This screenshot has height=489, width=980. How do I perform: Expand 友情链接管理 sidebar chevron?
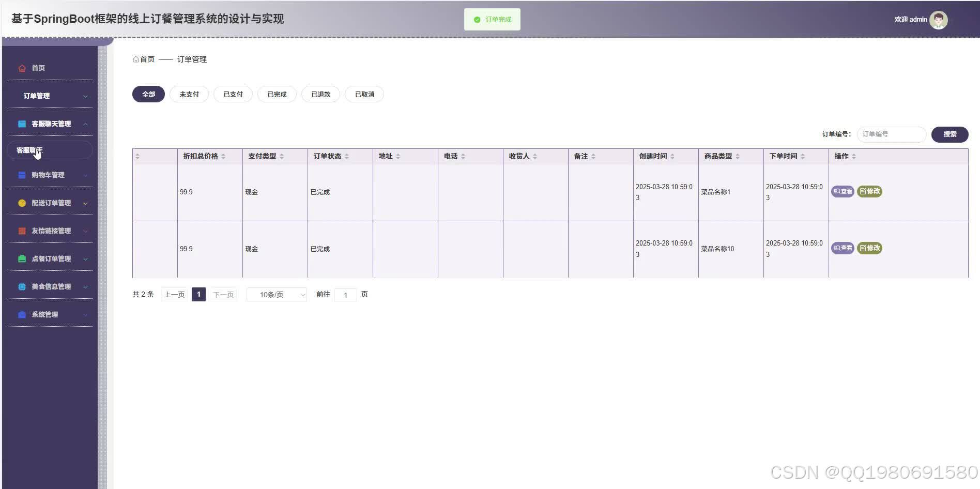[85, 231]
